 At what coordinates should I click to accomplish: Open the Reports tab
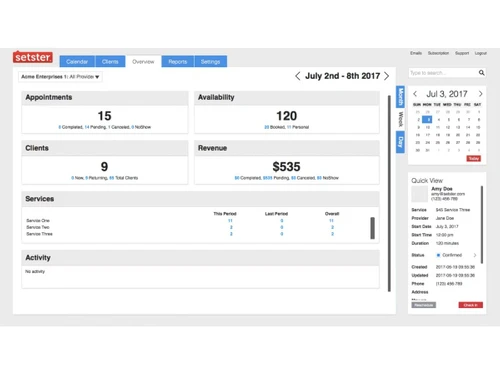click(x=178, y=62)
